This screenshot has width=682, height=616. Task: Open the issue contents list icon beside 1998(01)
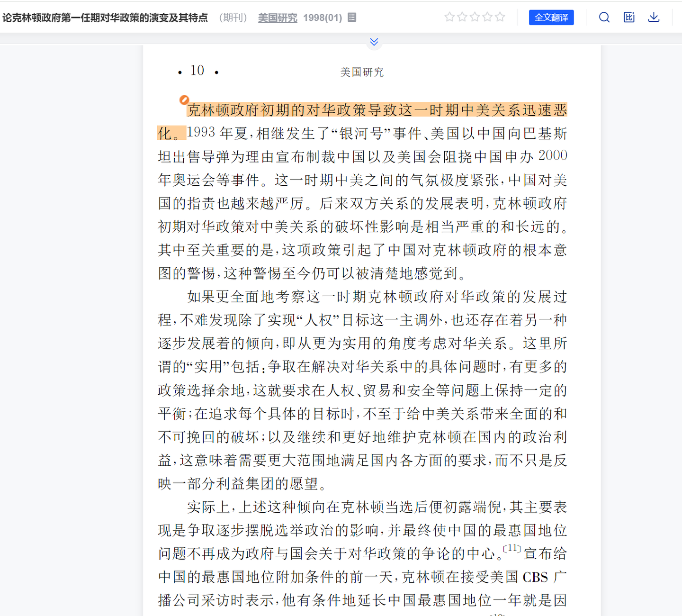[x=352, y=17]
